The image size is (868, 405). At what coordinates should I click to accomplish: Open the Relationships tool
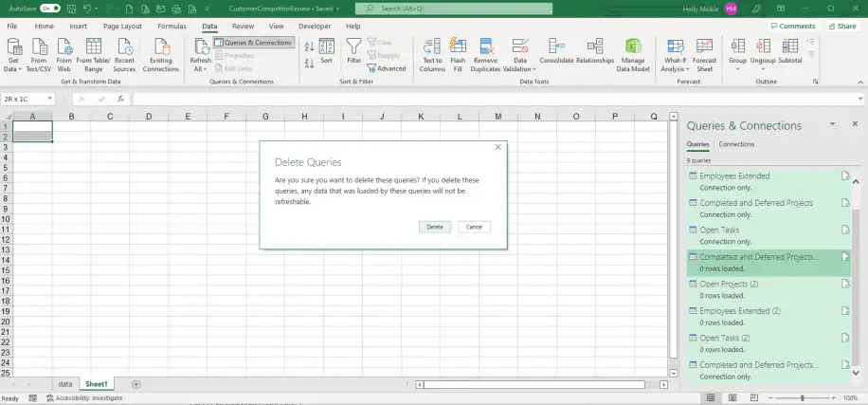595,51
